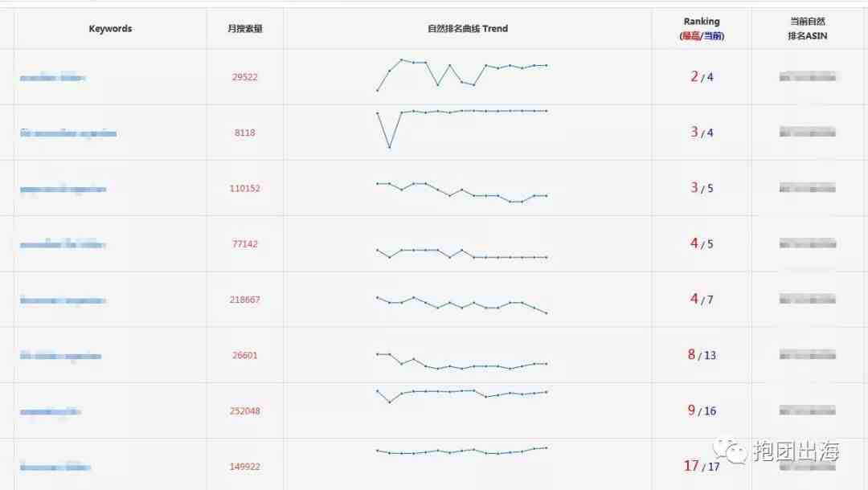Click the 自然排名曲线 Trend column header
Image resolution: width=868 pixels, height=490 pixels.
pyautogui.click(x=468, y=29)
